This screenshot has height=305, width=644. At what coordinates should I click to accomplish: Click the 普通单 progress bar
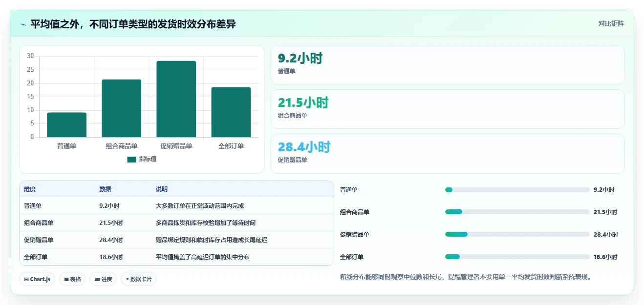tap(517, 190)
